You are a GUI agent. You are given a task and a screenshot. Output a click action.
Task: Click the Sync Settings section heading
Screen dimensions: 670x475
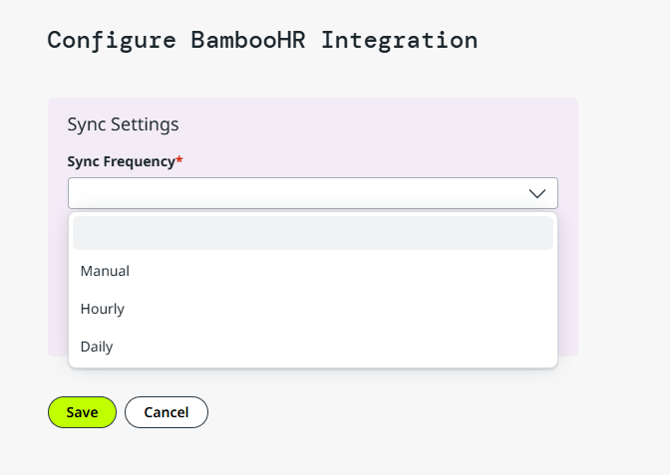(123, 125)
